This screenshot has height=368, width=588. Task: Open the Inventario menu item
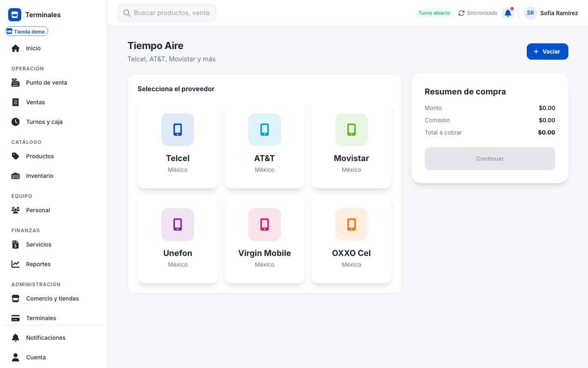53,176
